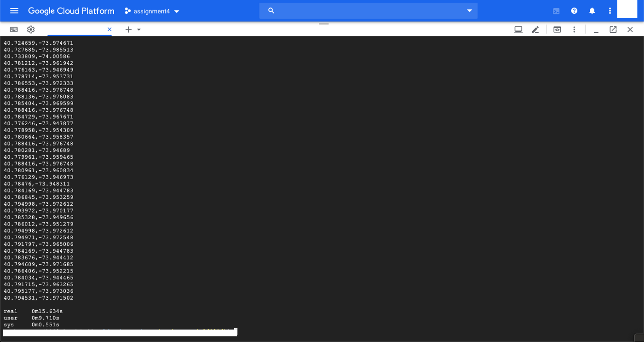The image size is (644, 342).
Task: Close the current Cloud Shell tab
Action: coord(109,29)
